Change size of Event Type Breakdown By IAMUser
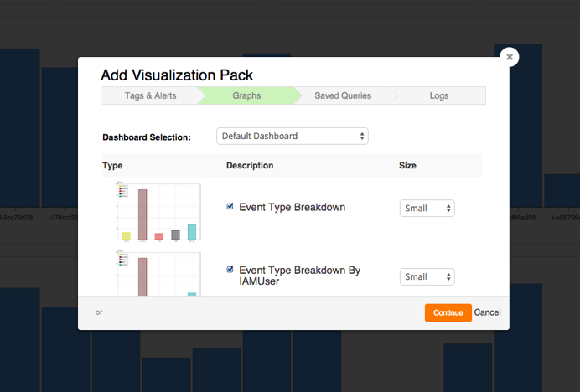 coord(427,276)
